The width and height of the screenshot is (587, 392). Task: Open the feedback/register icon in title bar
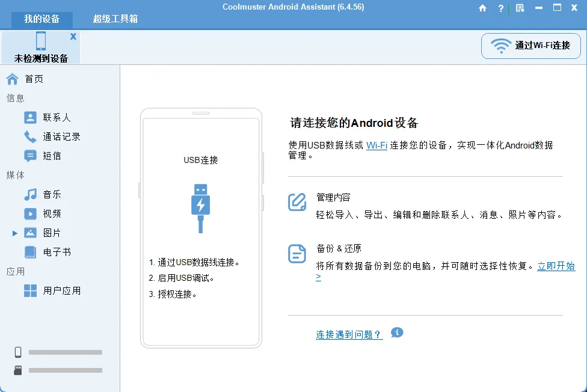click(x=520, y=8)
